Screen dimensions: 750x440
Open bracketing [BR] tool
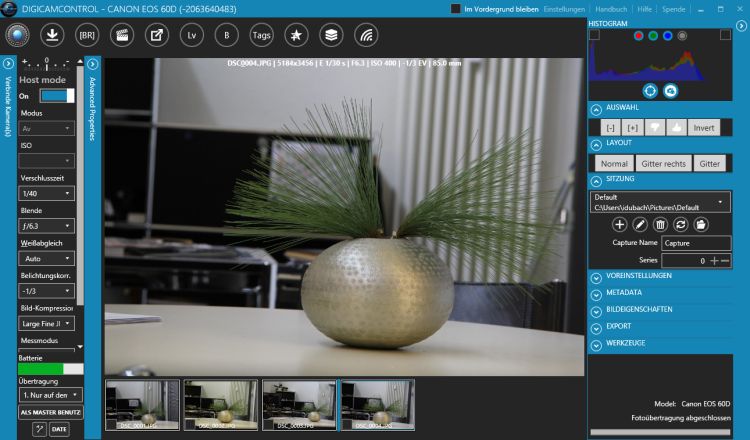87,35
